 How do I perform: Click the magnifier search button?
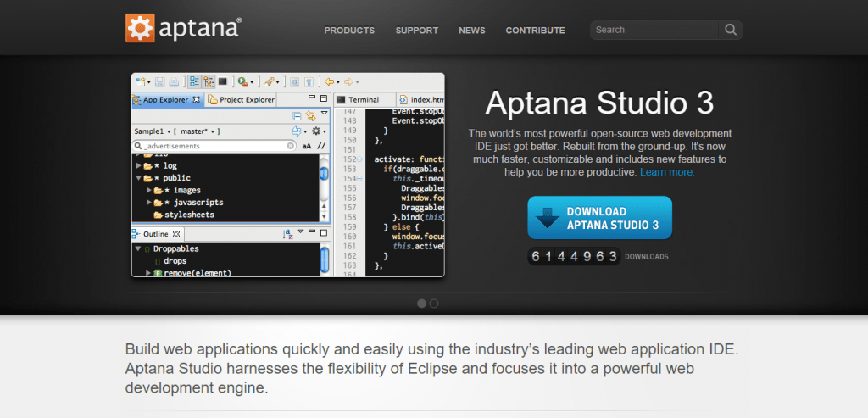coord(731,30)
